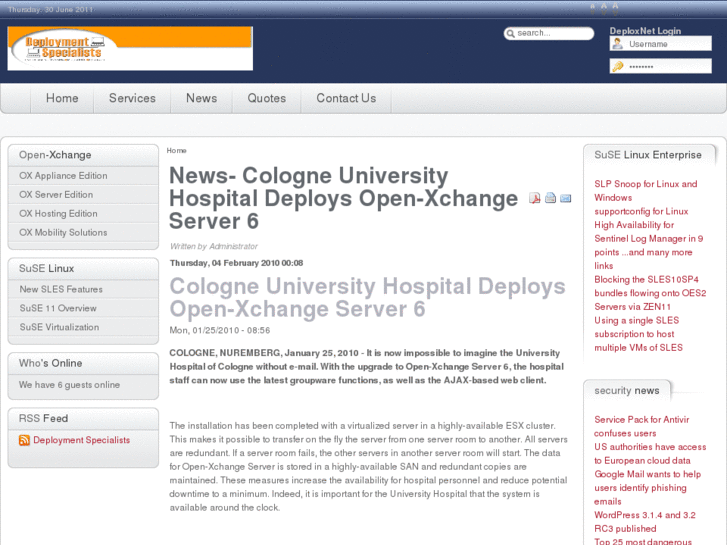Image resolution: width=727 pixels, height=545 pixels.
Task: Open Service Pack for Antivir confuses users link
Action: (x=642, y=426)
